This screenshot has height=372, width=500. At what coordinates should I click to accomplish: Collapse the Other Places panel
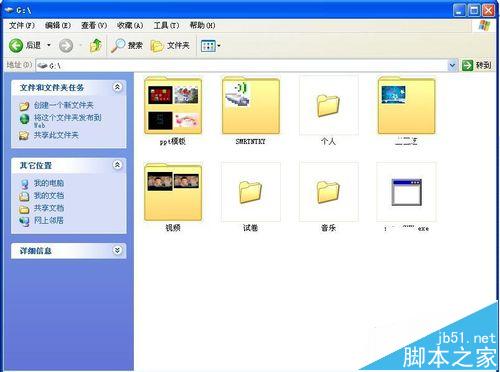[117, 165]
